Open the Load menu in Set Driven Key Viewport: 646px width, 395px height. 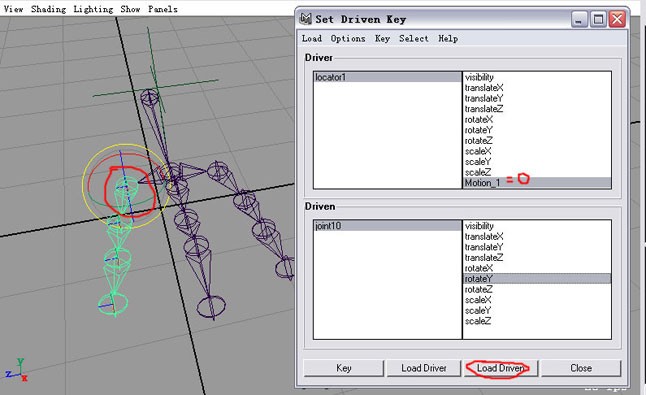tap(311, 39)
